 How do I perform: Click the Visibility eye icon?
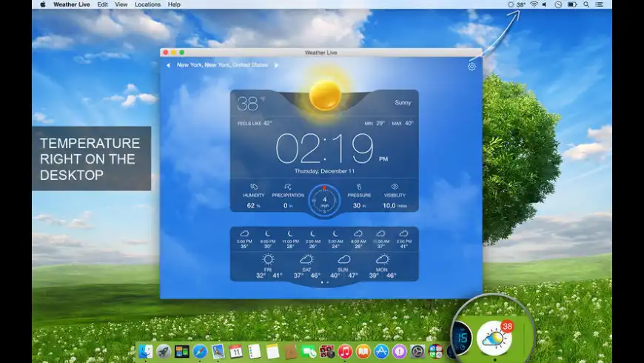tap(395, 187)
